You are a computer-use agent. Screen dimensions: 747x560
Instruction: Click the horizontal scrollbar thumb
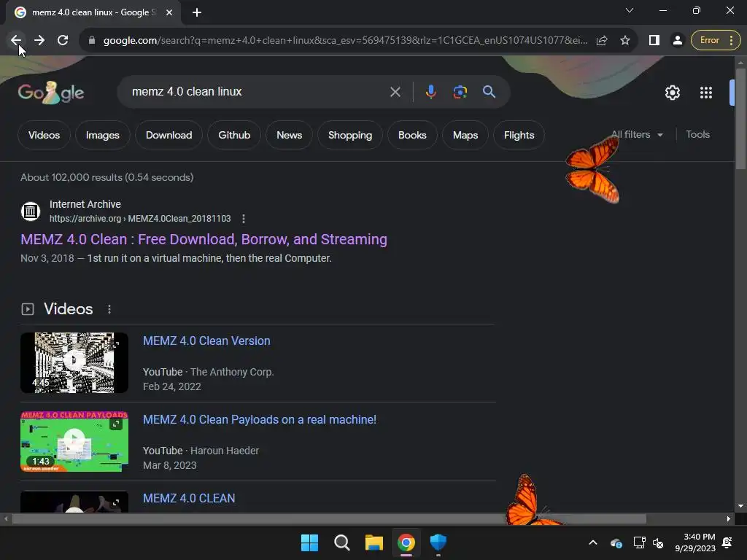tap(329, 518)
